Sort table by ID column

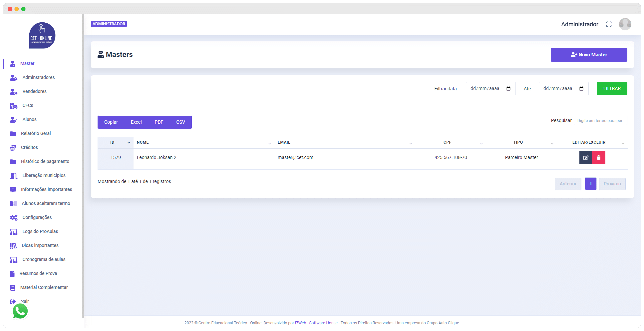pos(129,143)
